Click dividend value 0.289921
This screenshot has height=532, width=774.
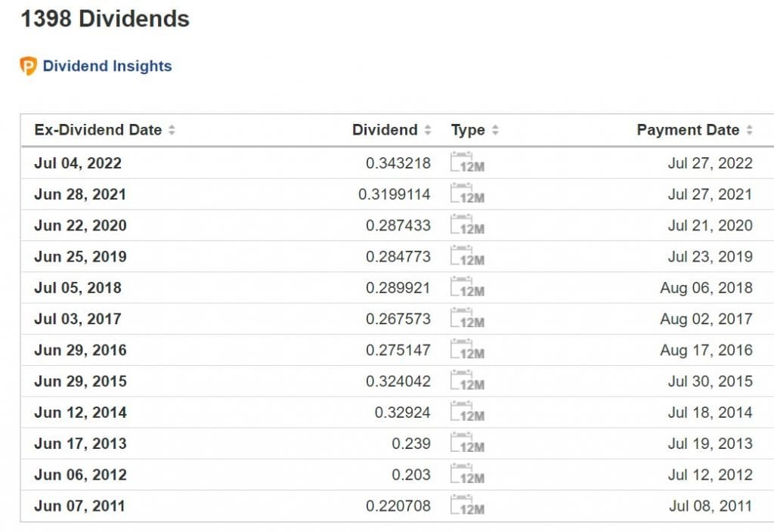[398, 287]
